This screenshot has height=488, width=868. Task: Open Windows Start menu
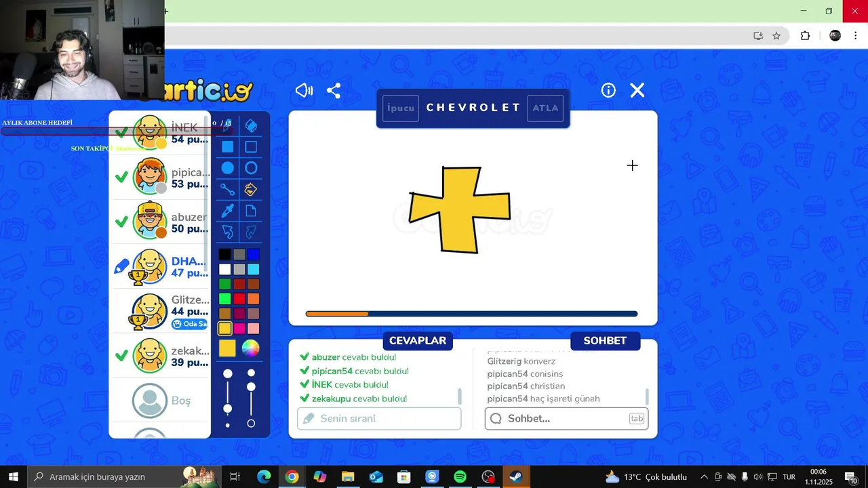point(13,476)
